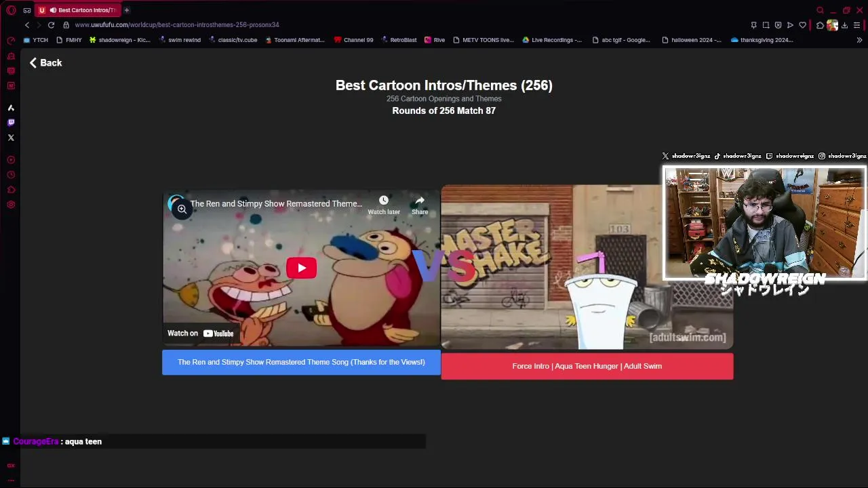Image resolution: width=868 pixels, height=488 pixels.
Task: Open the shadowreign - Kick bookmark
Action: (120, 40)
